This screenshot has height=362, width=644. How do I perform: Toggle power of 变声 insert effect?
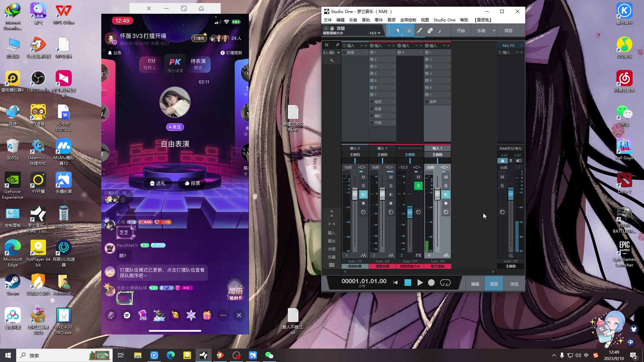click(427, 102)
